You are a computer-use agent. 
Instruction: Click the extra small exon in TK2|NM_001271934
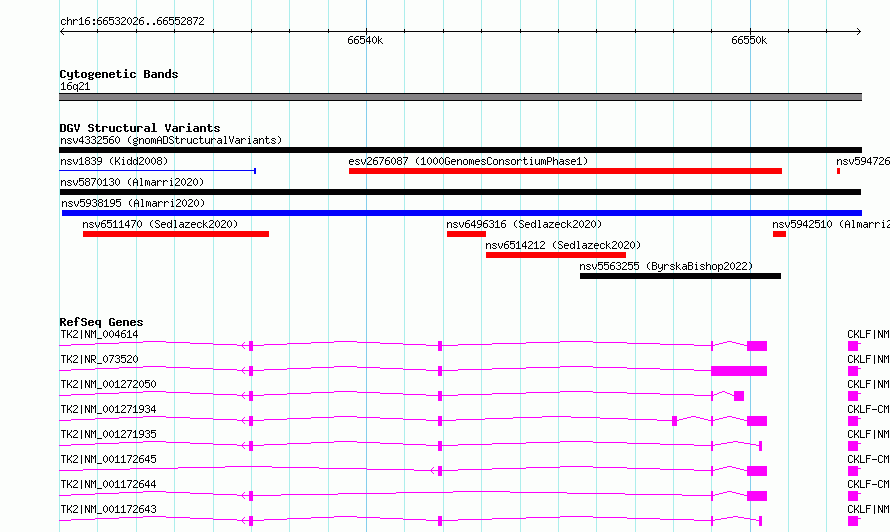pyautogui.click(x=674, y=421)
